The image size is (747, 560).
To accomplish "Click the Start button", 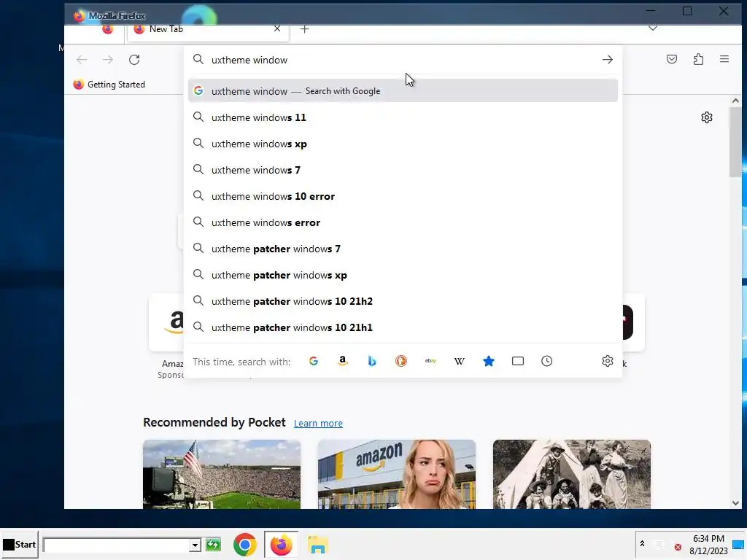I will (x=19, y=544).
